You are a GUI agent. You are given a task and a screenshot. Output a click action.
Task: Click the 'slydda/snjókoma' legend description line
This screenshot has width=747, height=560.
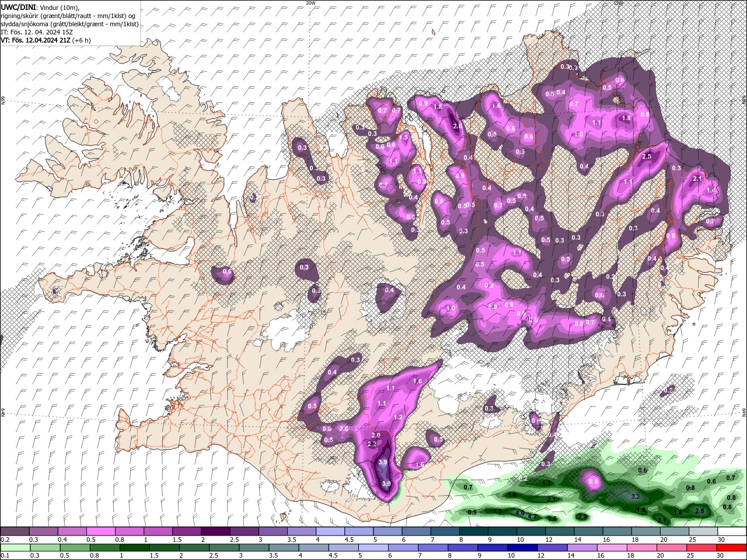(69, 24)
